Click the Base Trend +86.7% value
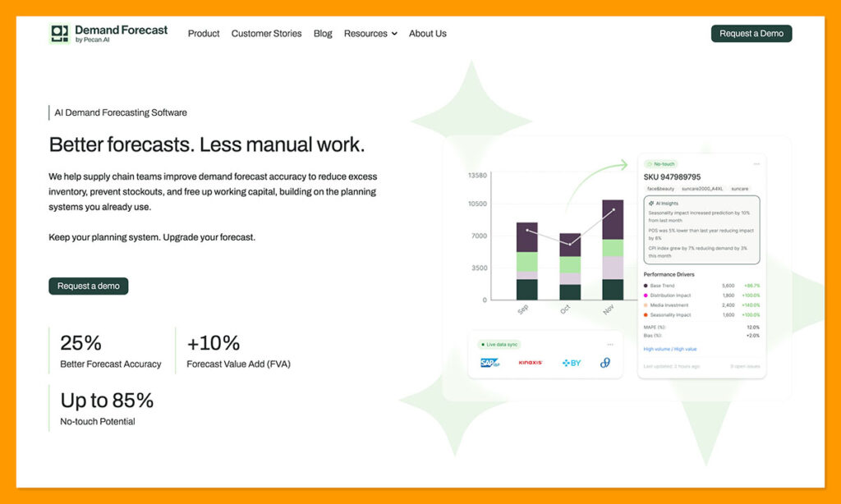The image size is (841, 504). tap(751, 286)
